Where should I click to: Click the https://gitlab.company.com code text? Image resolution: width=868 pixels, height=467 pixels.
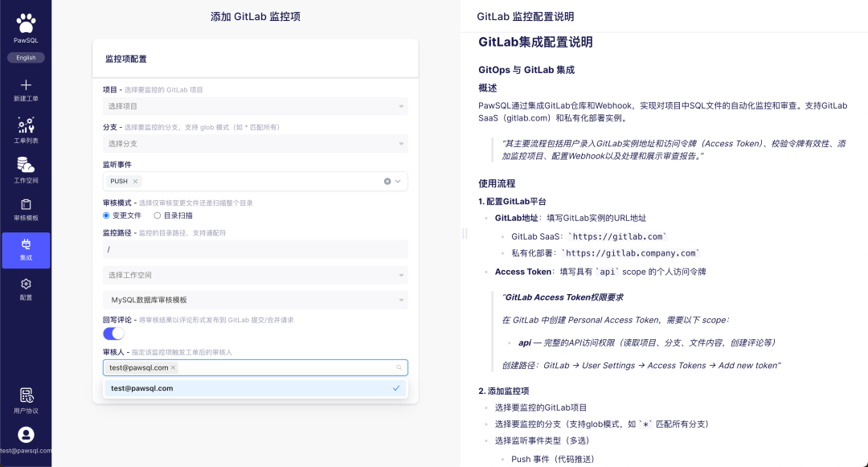631,253
